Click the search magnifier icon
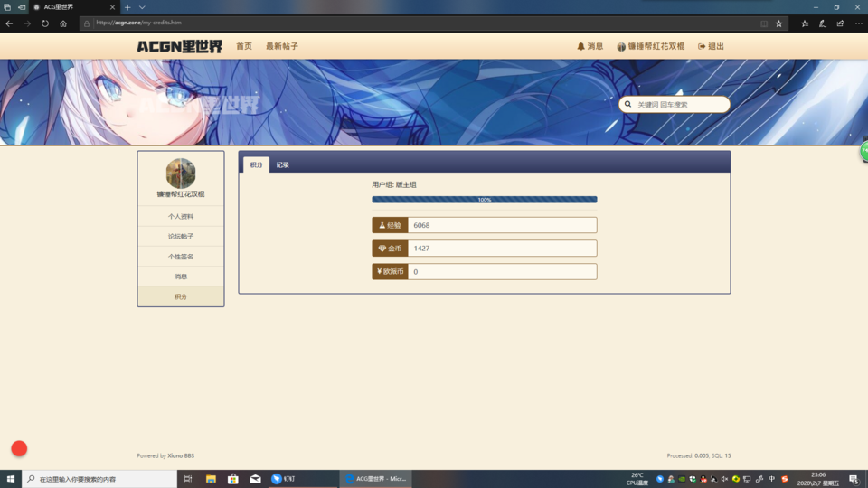868x488 pixels. coord(627,104)
